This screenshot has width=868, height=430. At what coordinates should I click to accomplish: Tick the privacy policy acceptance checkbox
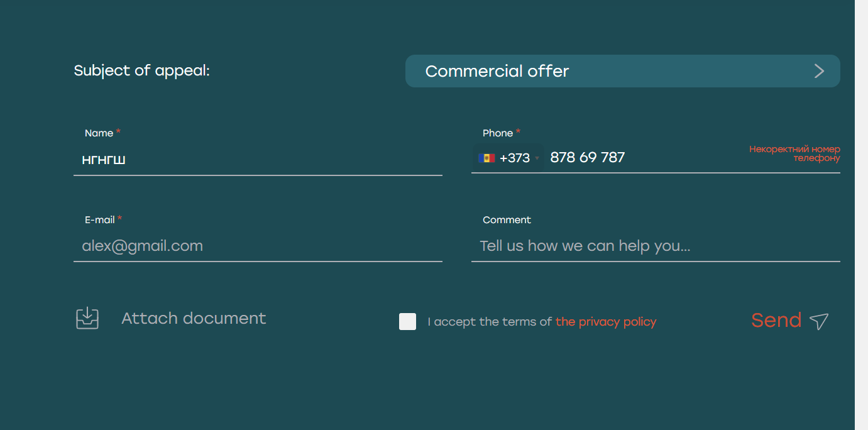tap(408, 321)
